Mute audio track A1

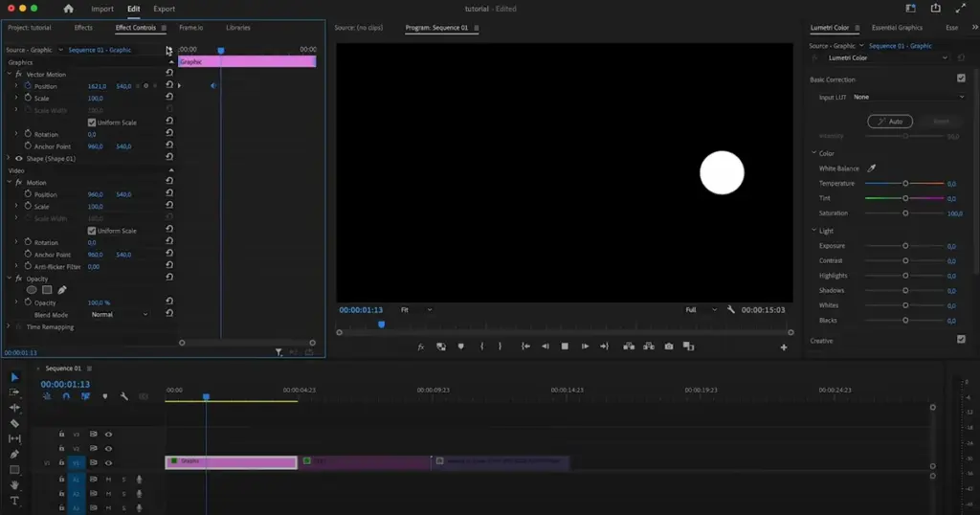point(108,480)
